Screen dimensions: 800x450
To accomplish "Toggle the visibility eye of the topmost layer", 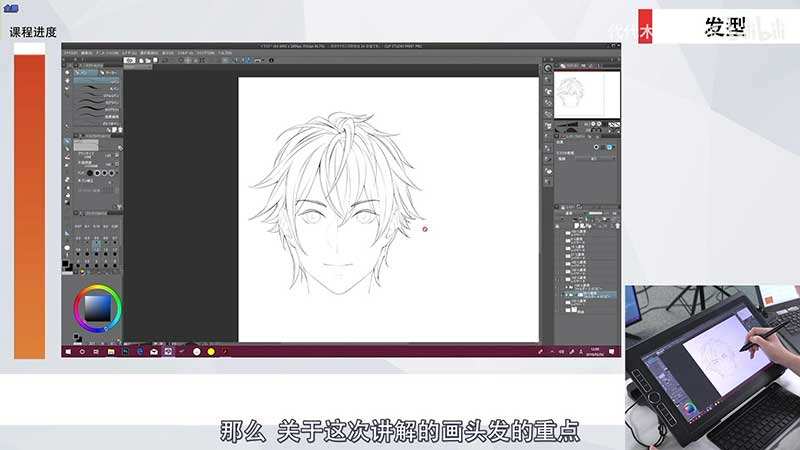I will (x=561, y=230).
